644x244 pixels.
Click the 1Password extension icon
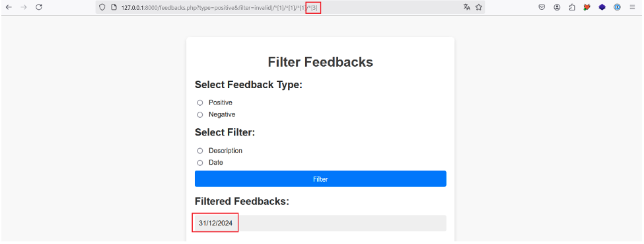617,7
